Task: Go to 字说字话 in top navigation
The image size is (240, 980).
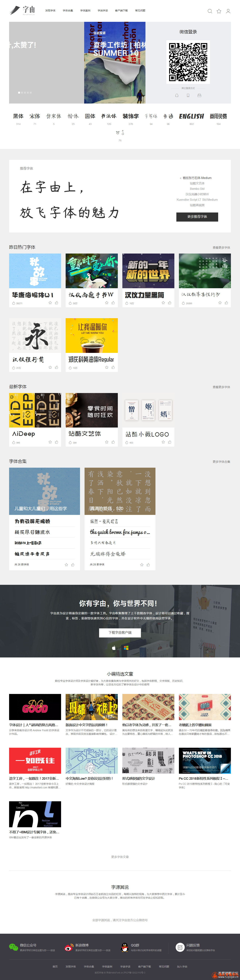Action: [x=103, y=11]
